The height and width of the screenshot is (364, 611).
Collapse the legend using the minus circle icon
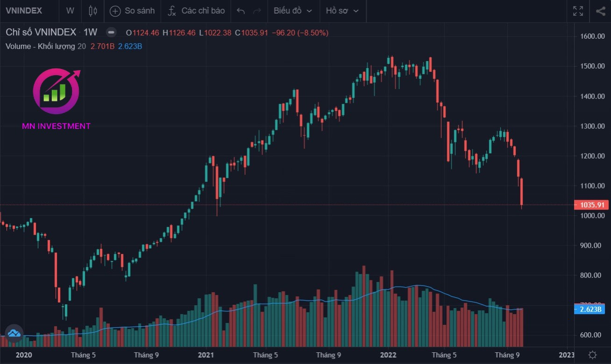click(111, 32)
